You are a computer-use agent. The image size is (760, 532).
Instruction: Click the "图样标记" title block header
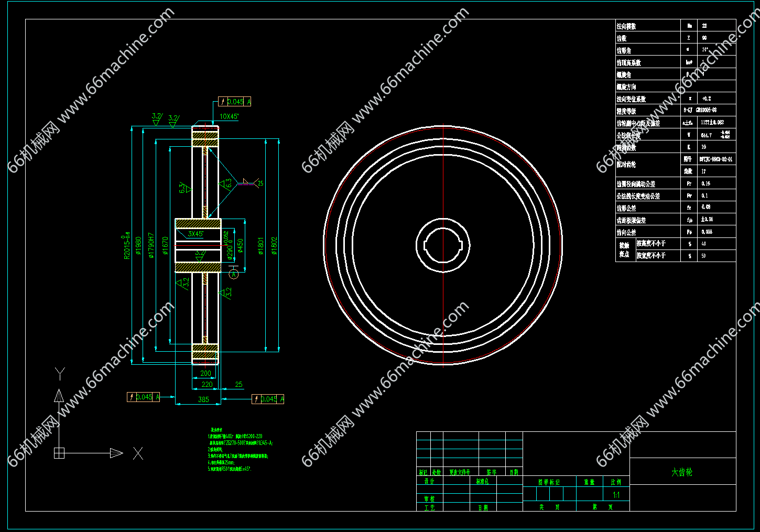[549, 482]
